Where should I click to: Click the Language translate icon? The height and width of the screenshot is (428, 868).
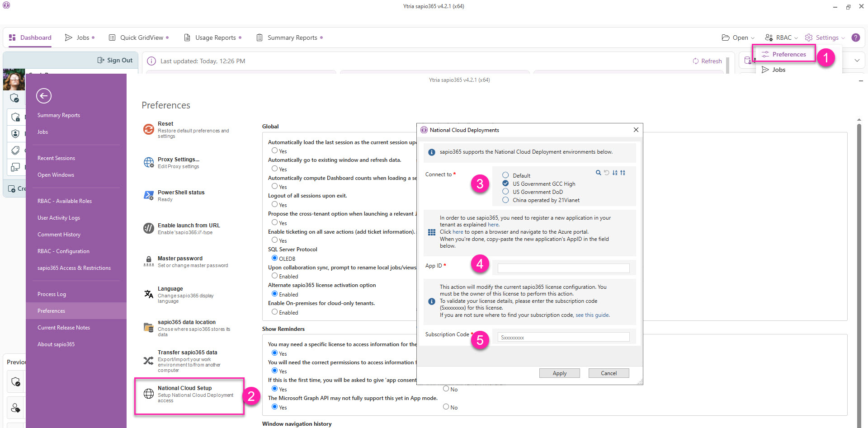pos(149,294)
